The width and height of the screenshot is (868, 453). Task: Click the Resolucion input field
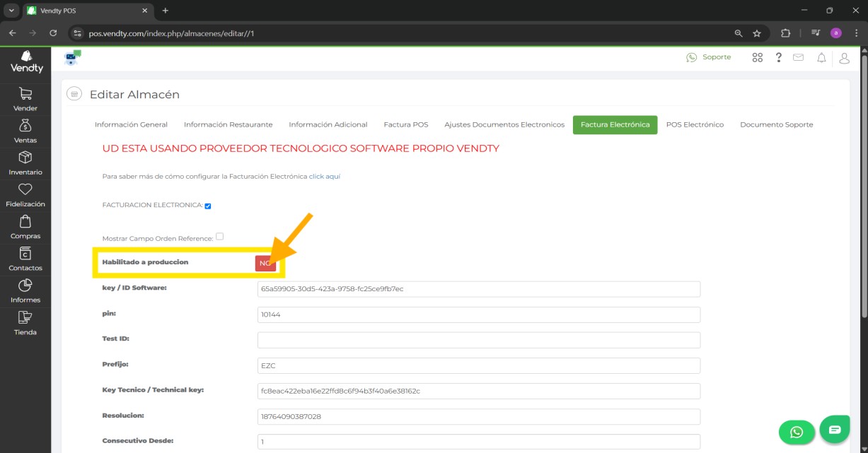479,416
